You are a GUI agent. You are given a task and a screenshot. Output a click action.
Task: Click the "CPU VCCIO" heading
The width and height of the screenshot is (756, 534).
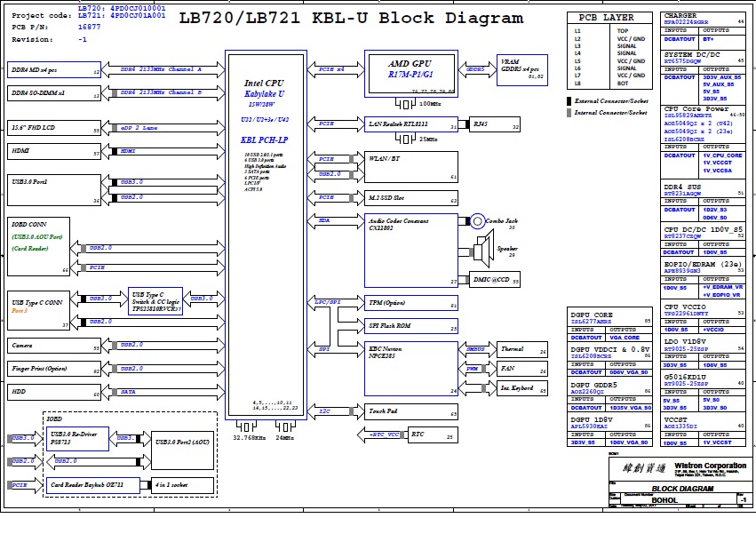coord(685,307)
